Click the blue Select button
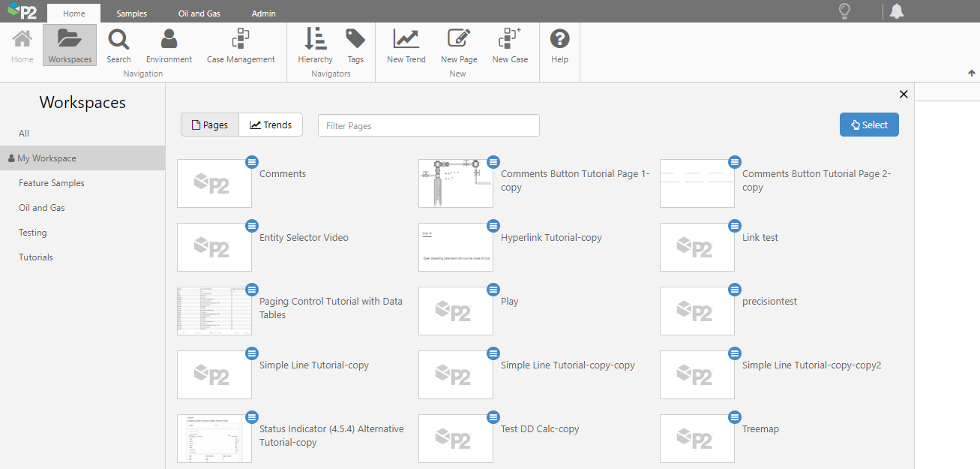980x469 pixels. pos(869,125)
